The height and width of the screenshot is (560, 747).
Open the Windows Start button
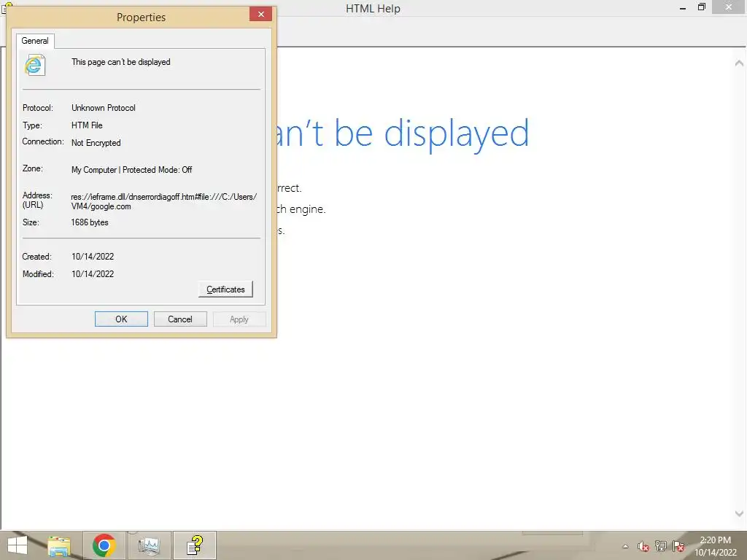18,545
